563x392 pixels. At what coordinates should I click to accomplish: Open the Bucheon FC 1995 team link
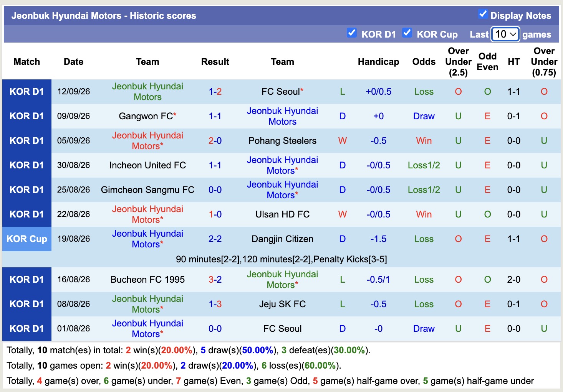[x=147, y=280]
